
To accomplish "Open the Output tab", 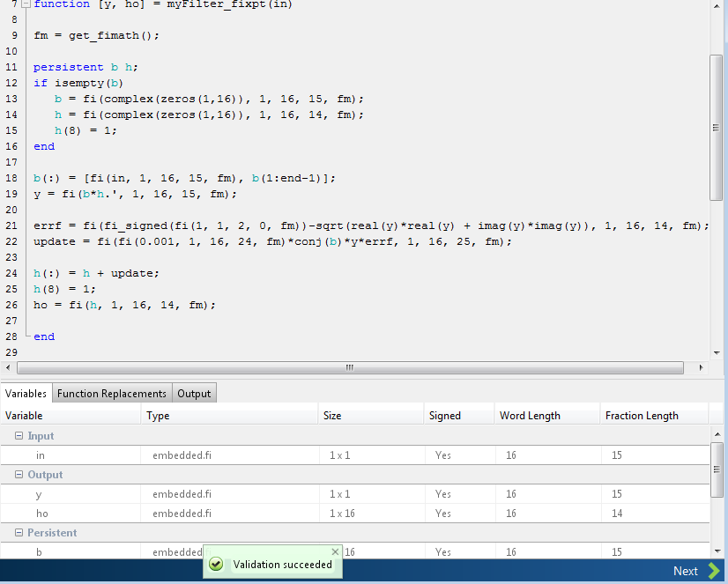I will click(194, 394).
